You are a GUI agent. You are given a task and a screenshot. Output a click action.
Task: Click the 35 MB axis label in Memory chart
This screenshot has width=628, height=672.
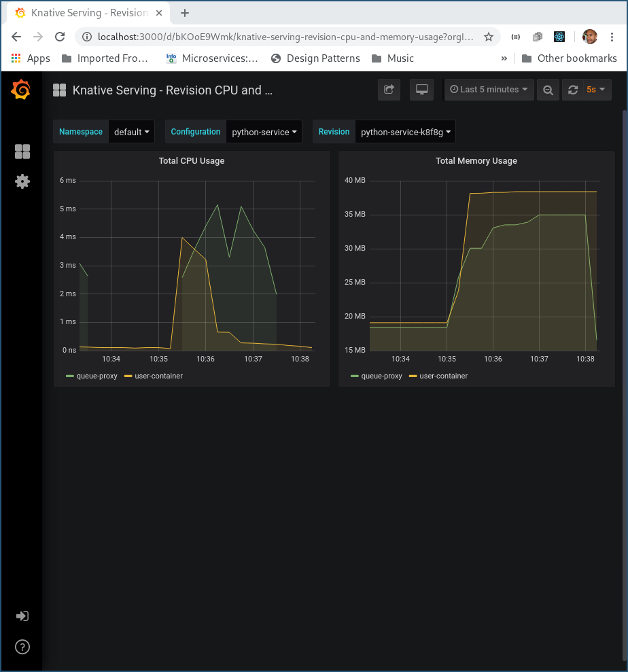[x=355, y=214]
